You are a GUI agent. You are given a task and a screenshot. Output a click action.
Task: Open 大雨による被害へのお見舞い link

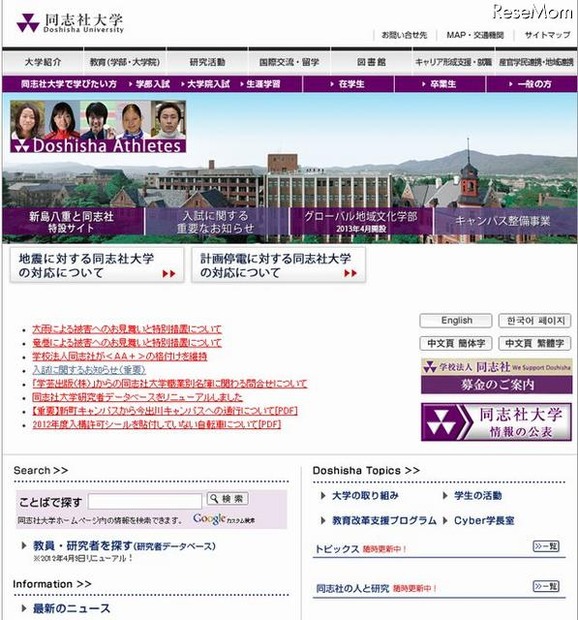(x=127, y=329)
